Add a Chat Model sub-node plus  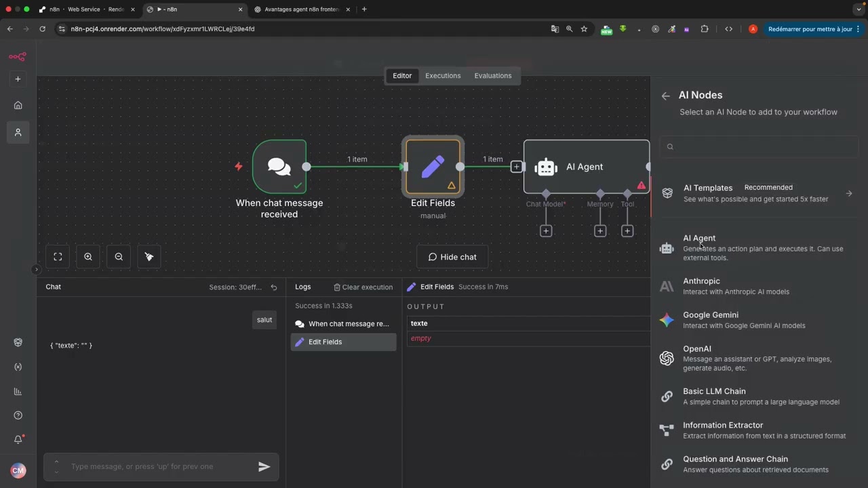pyautogui.click(x=546, y=231)
